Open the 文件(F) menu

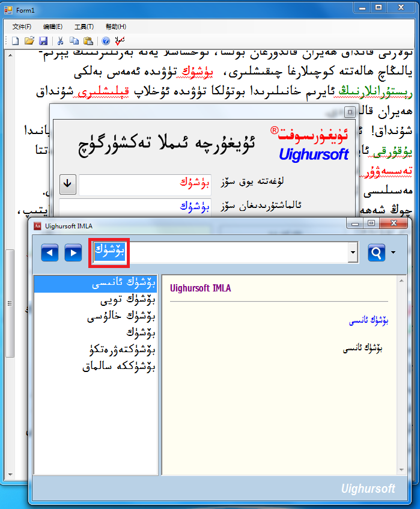click(x=22, y=26)
